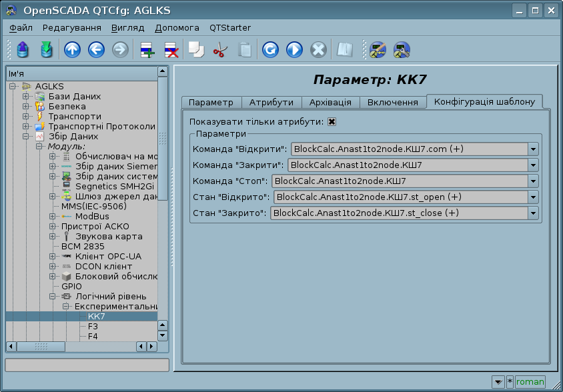The width and height of the screenshot is (563, 392).
Task: Click the tree horizontal scrollbar left arrow
Action: [11, 347]
